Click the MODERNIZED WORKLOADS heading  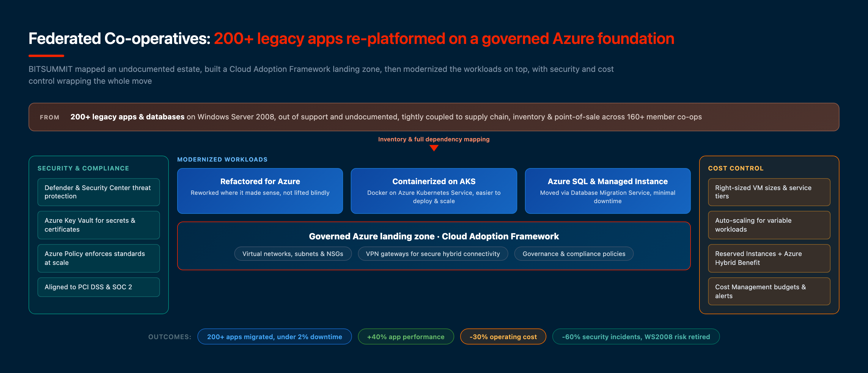222,159
